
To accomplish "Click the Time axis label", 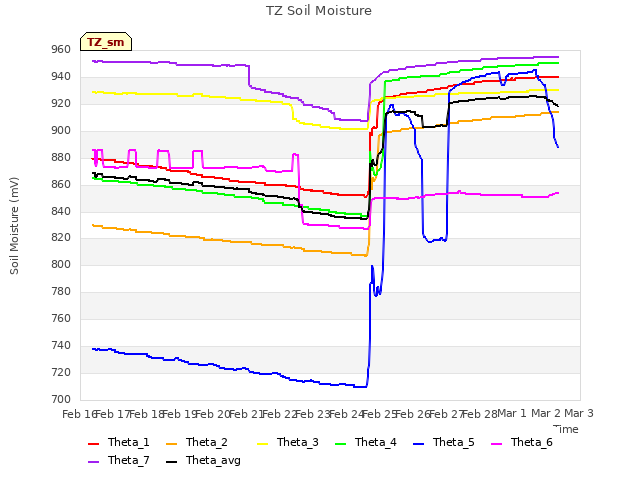I will [566, 429].
